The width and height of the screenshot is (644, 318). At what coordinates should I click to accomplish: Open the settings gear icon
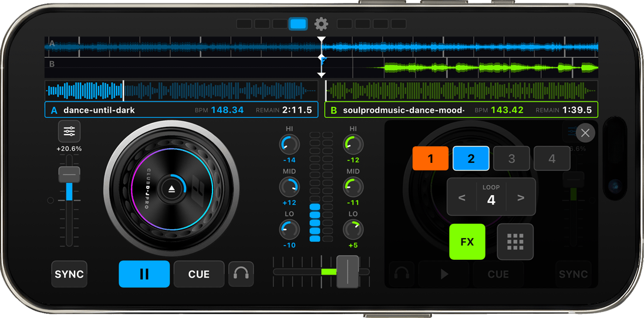(x=321, y=24)
